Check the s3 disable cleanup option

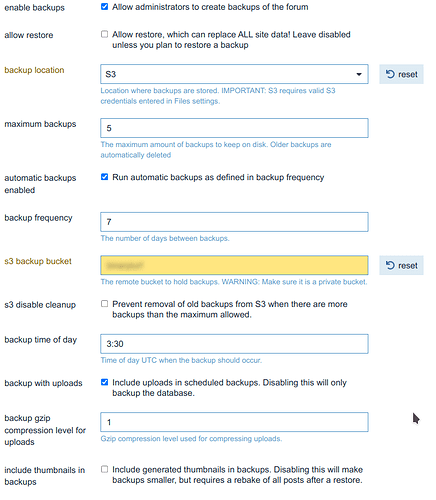point(105,304)
